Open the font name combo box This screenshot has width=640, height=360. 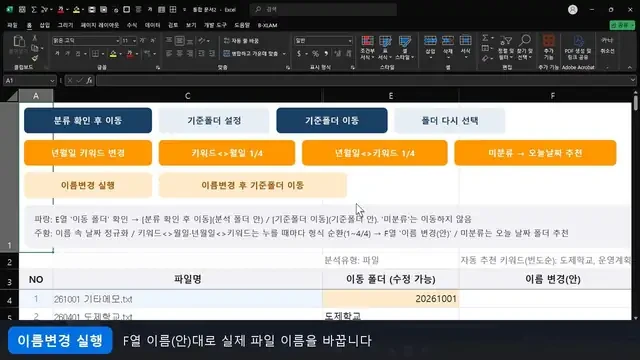[x=86, y=41]
